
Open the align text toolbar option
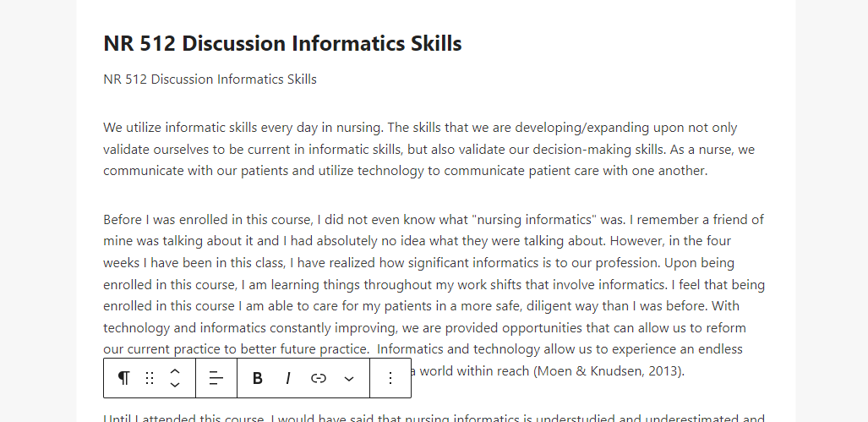point(216,378)
